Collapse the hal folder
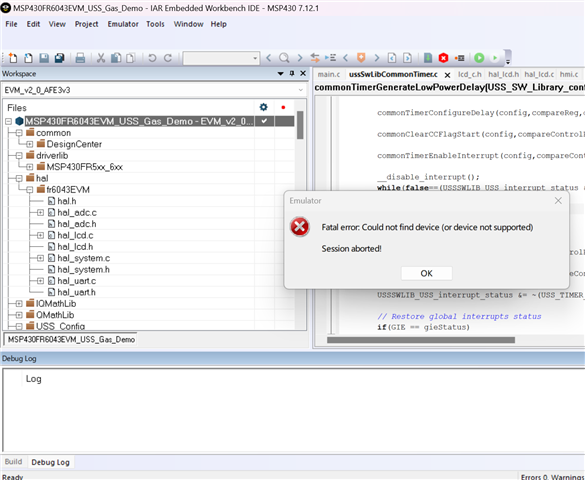This screenshot has width=585, height=480. 19,178
